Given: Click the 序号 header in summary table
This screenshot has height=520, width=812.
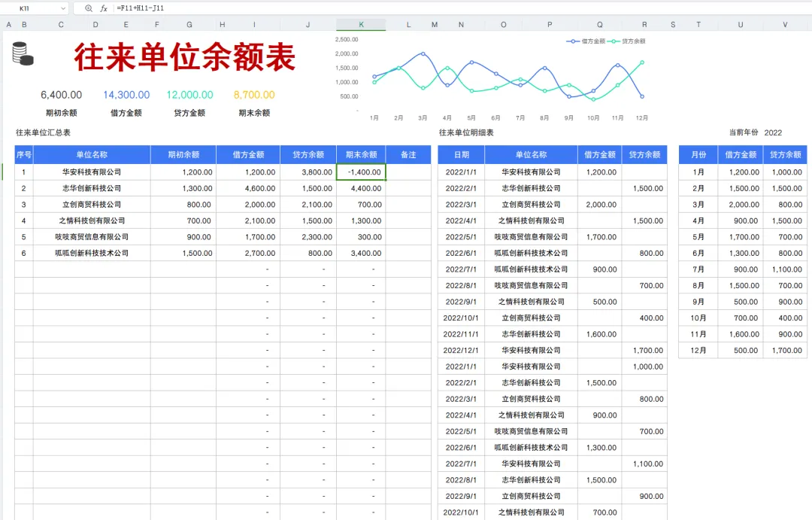Looking at the screenshot, I should coord(24,154).
